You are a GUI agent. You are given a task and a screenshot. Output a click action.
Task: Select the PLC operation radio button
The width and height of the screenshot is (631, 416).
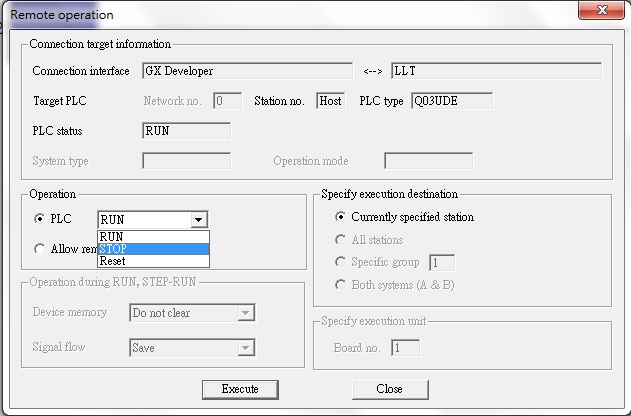(x=40, y=220)
